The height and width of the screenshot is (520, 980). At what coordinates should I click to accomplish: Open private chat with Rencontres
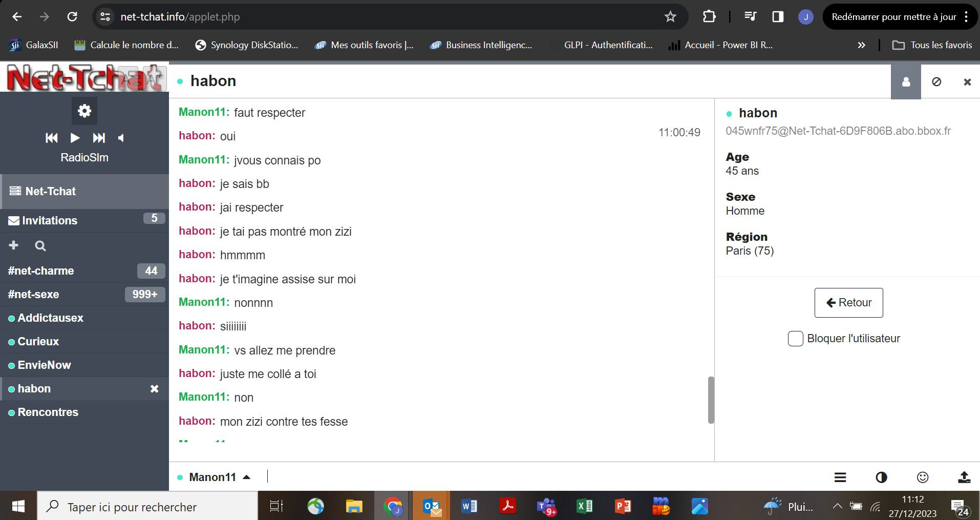point(84,412)
